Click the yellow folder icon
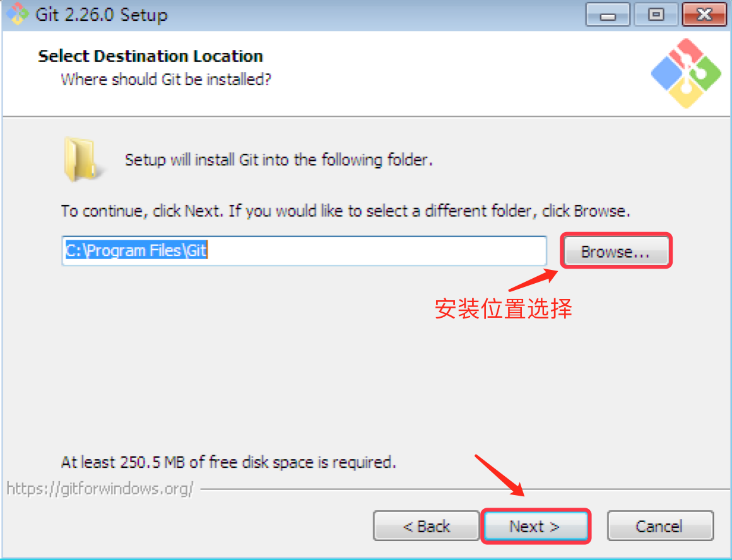The width and height of the screenshot is (732, 560). click(x=80, y=159)
